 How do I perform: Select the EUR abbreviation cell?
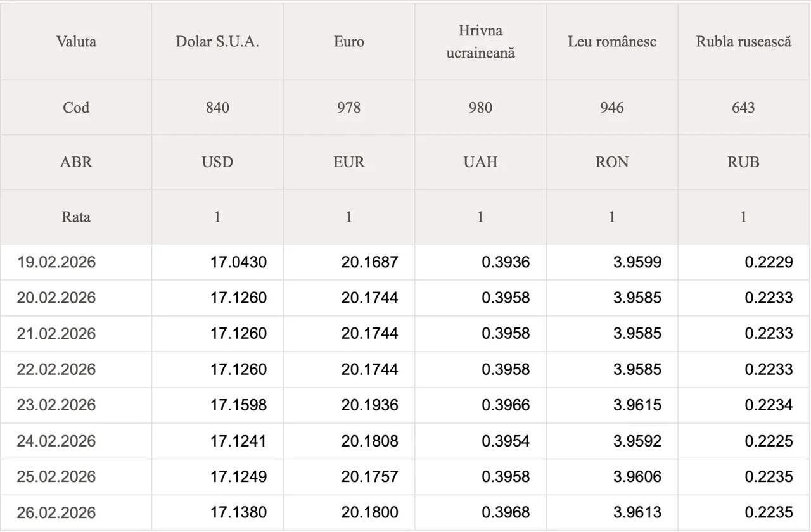pos(348,162)
